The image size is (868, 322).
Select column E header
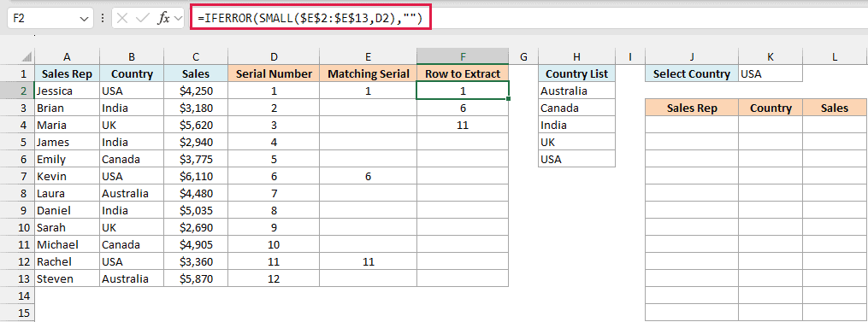[368, 56]
